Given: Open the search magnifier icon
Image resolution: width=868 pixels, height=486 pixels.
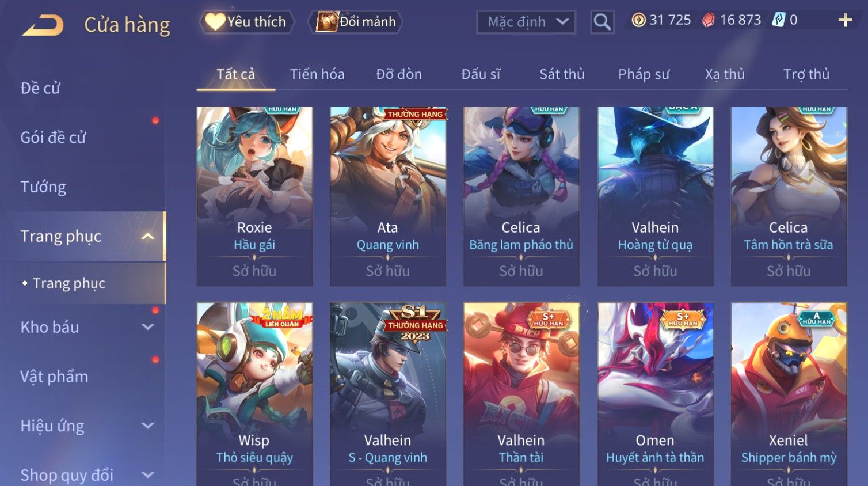Looking at the screenshot, I should tap(602, 22).
